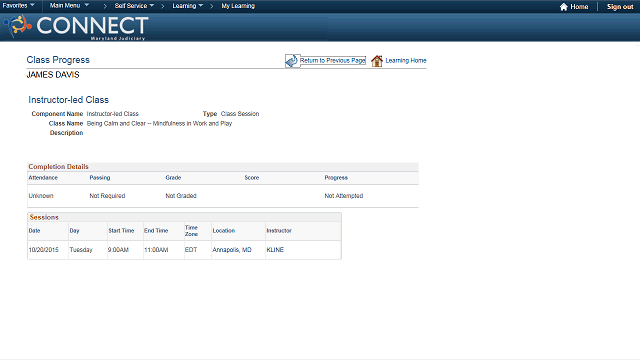The image size is (640, 360).
Task: Click the End Time column header
Action: pos(156,231)
